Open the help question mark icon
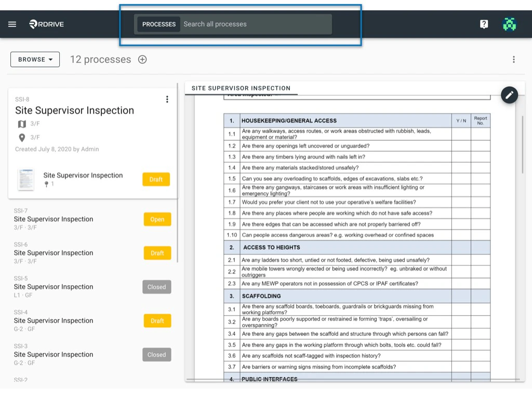Screen dimensions: 532x399 484,24
